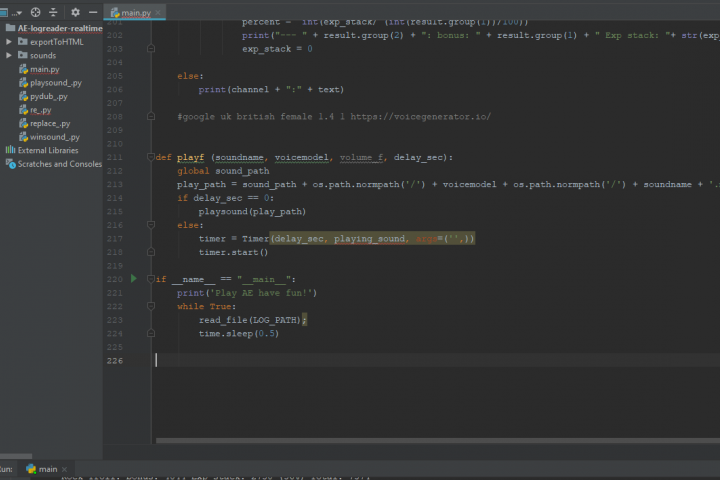The width and height of the screenshot is (720, 480).
Task: Click fold end marker at line 208
Action: coord(151,117)
